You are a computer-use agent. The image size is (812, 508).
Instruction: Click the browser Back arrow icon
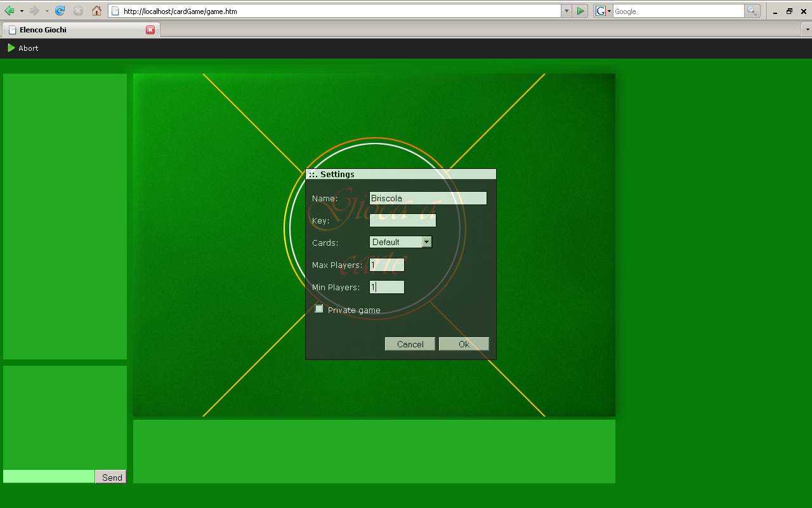coord(10,11)
